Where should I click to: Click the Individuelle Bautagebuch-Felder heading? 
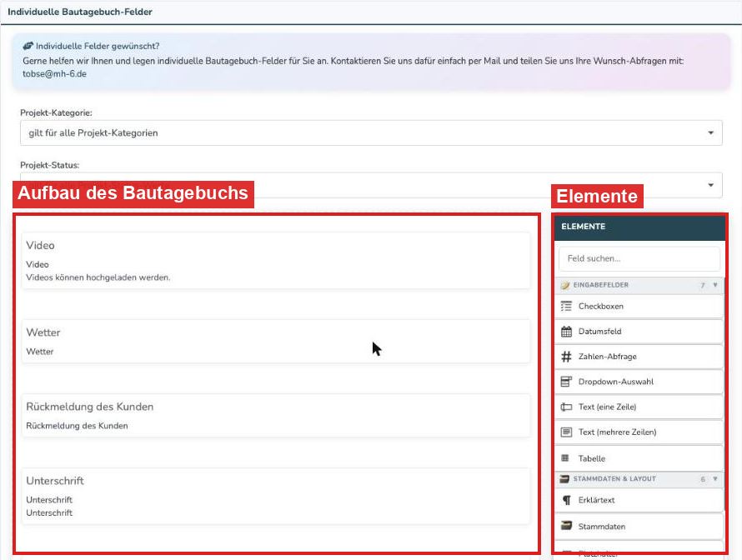80,12
